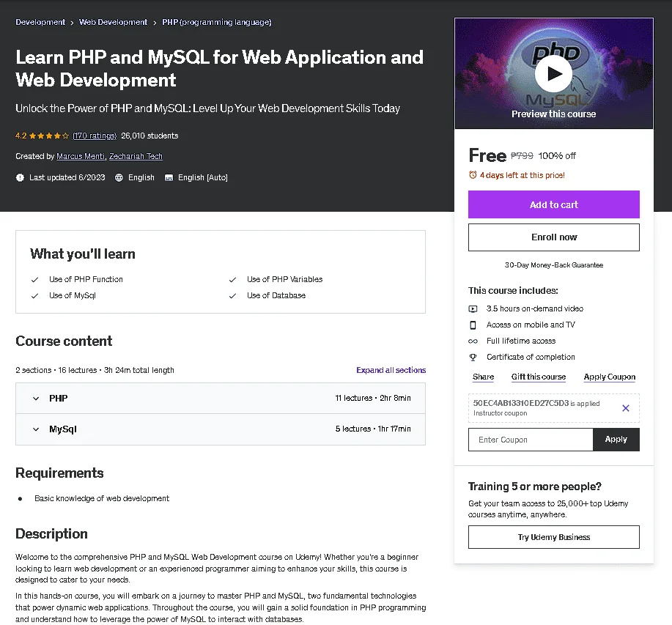Click the infinity lifetime access icon
The image size is (672, 625).
(x=473, y=341)
